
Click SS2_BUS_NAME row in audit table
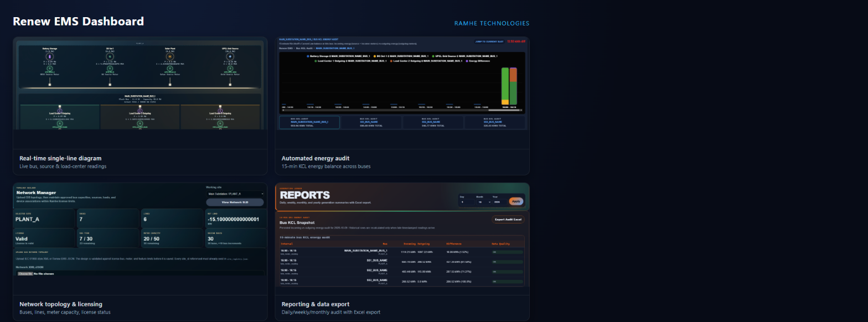tap(402, 272)
